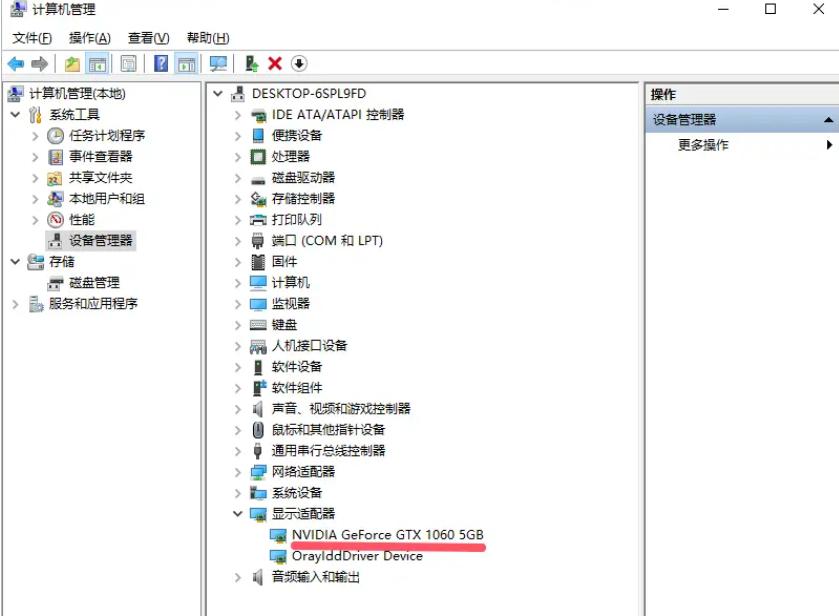Click the 磁盘管理 disk icon
The width and height of the screenshot is (839, 616).
tap(55, 283)
